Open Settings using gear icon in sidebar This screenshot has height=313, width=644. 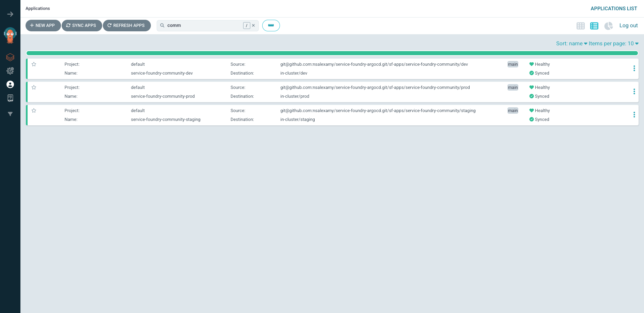click(10, 71)
